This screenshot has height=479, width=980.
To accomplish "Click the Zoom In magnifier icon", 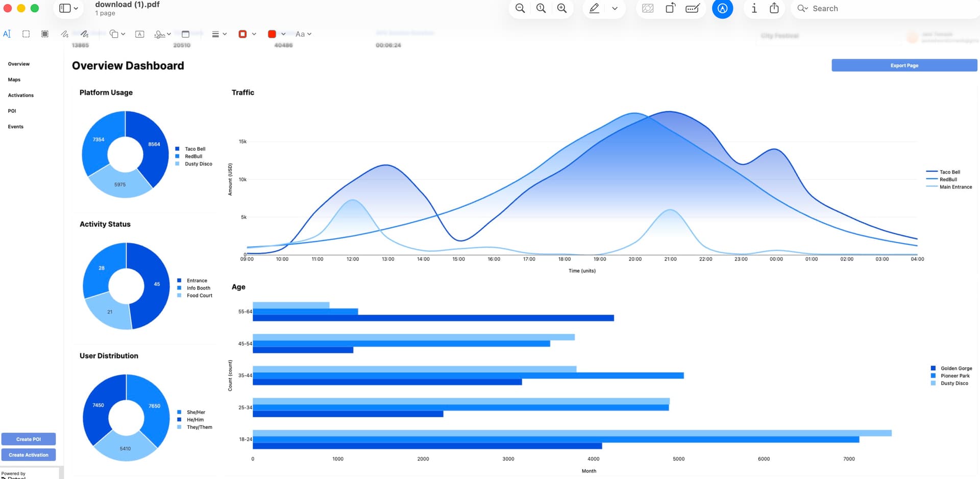I will 561,9.
